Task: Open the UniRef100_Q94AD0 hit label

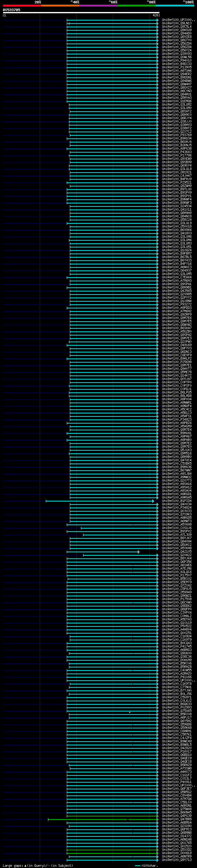Action: tap(176, 33)
